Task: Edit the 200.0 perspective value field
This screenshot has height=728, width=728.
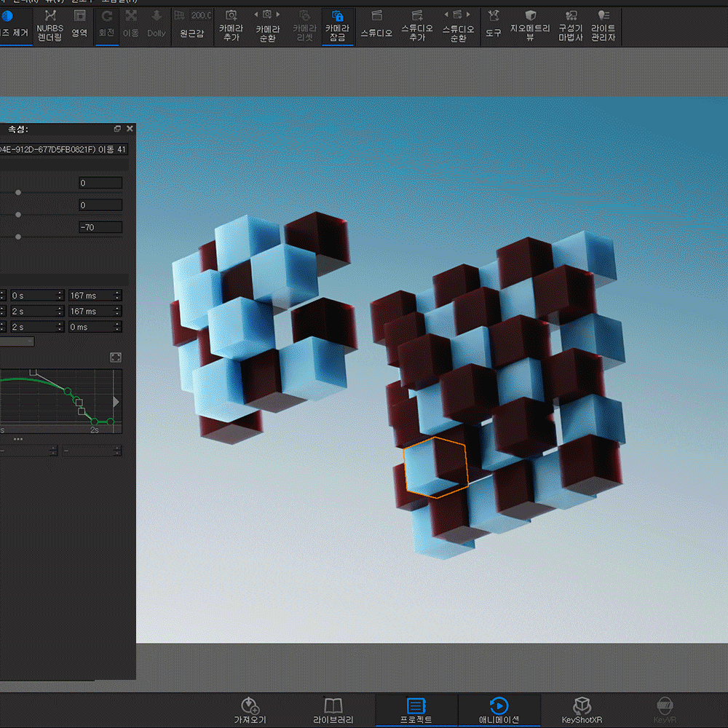Action: pyautogui.click(x=201, y=15)
